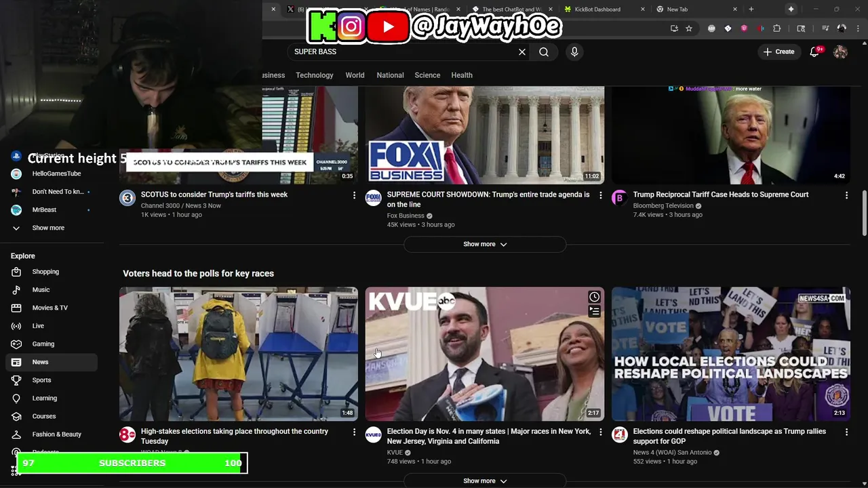Image resolution: width=868 pixels, height=488 pixels.
Task: Click the install app icon in address bar
Action: (674, 28)
